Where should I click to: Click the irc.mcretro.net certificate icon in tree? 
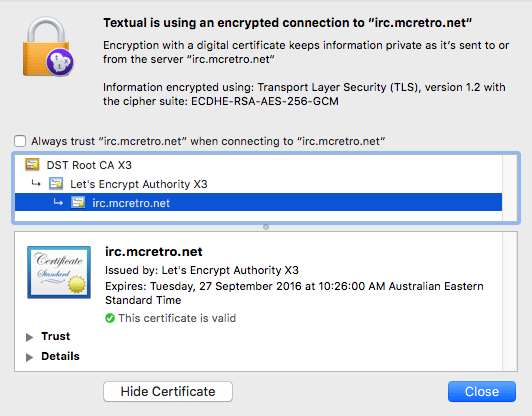click(x=78, y=202)
